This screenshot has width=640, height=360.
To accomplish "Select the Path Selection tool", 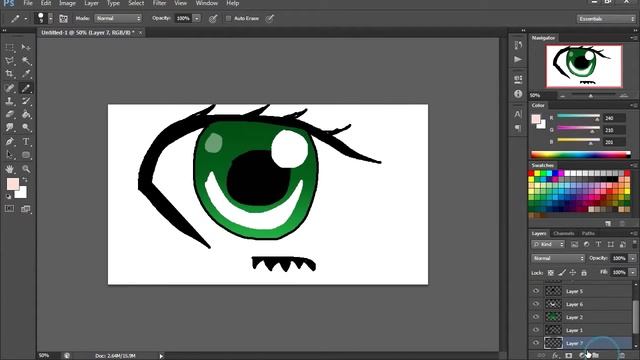I will pyautogui.click(x=9, y=155).
